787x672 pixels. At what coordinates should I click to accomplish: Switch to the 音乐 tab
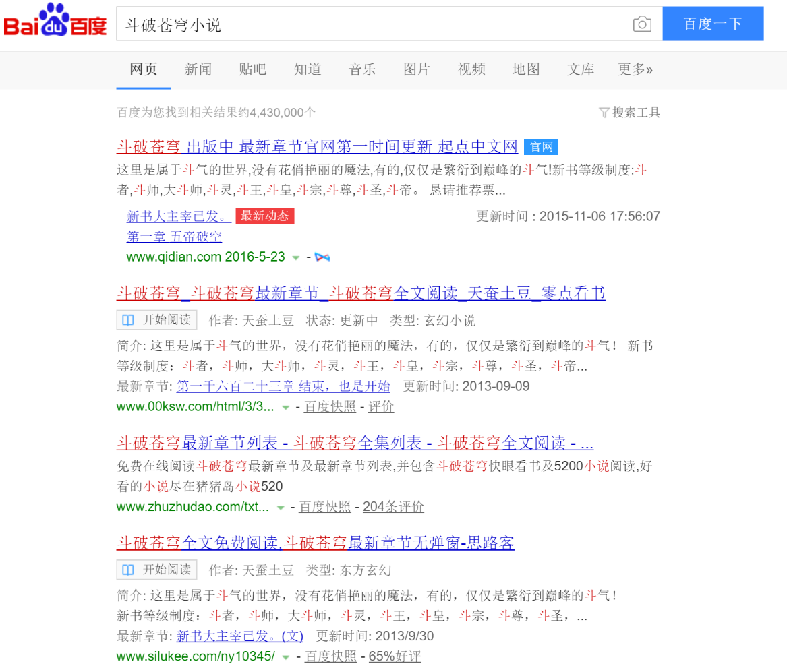[362, 69]
